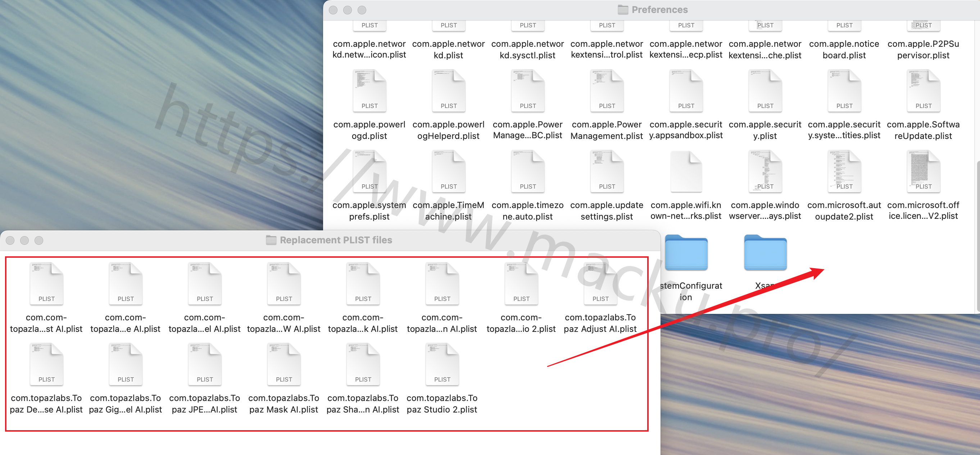Click the com.apple.networkd.plist file name
The height and width of the screenshot is (455, 980).
[449, 50]
